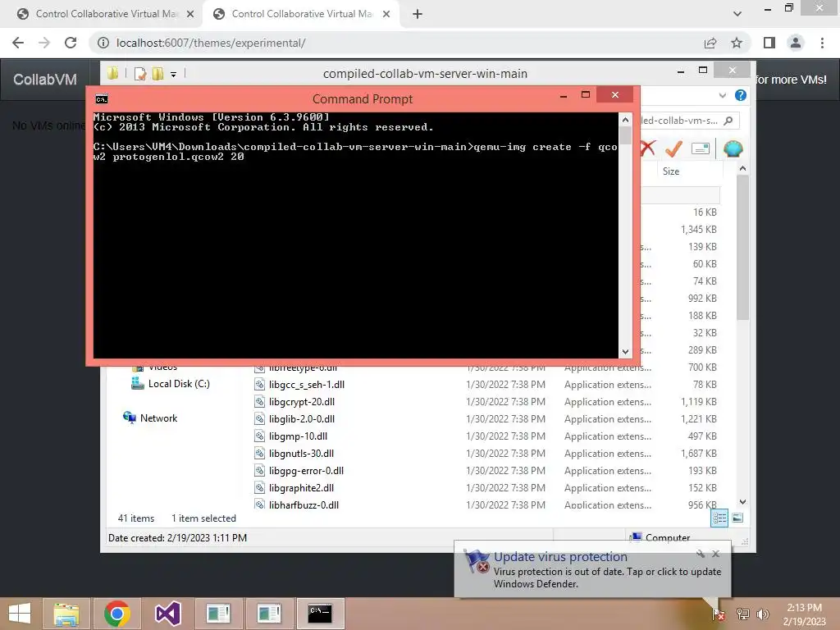The width and height of the screenshot is (840, 630).
Task: Switch Explorer to large icons view button
Action: click(x=737, y=518)
